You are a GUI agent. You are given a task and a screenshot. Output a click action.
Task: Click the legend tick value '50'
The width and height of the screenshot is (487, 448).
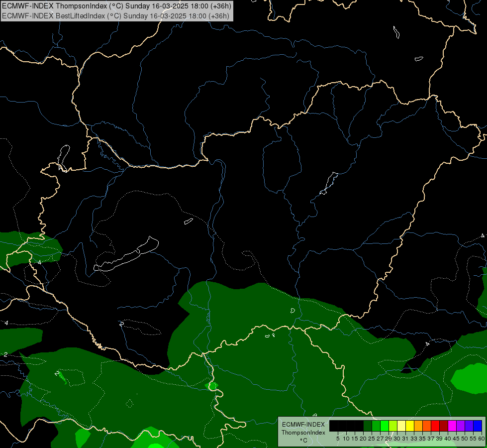(x=465, y=439)
